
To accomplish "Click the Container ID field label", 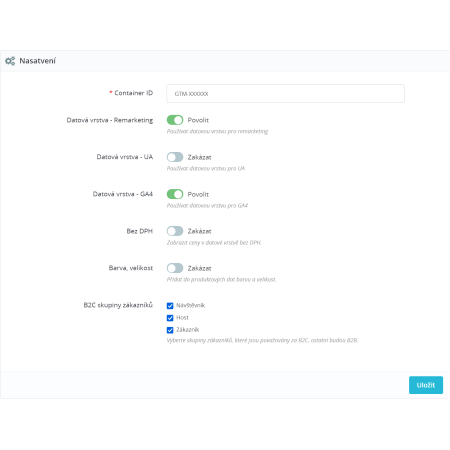I will tap(133, 93).
